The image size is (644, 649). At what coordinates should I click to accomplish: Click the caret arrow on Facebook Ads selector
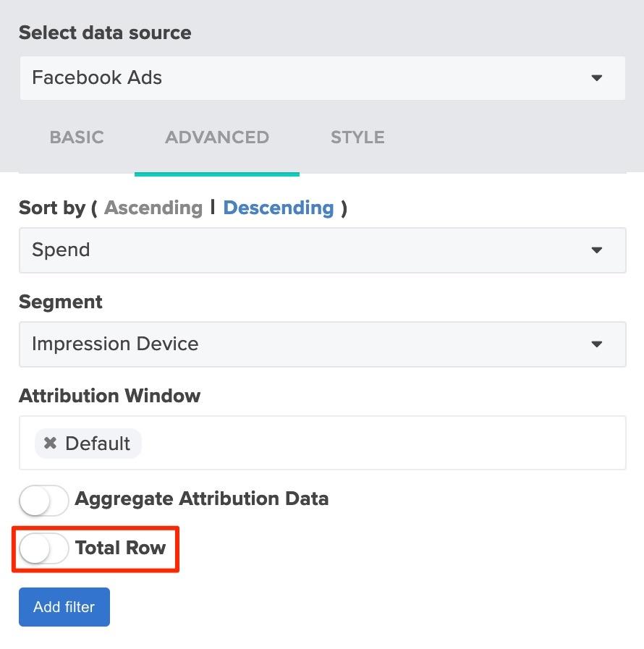point(596,78)
